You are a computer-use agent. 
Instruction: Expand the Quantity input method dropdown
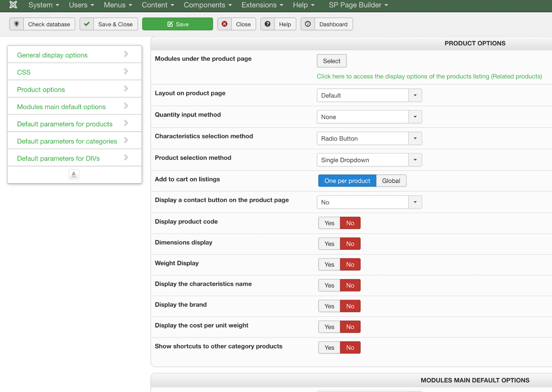tap(369, 117)
